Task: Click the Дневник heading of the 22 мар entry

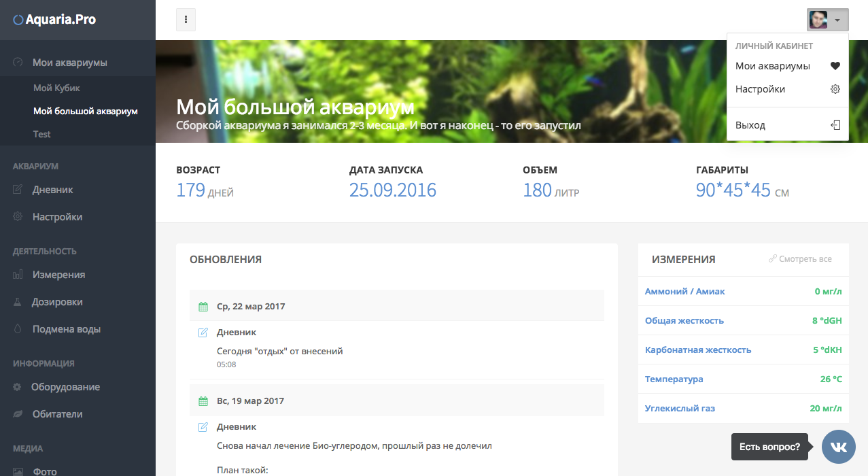Action: [x=237, y=333]
